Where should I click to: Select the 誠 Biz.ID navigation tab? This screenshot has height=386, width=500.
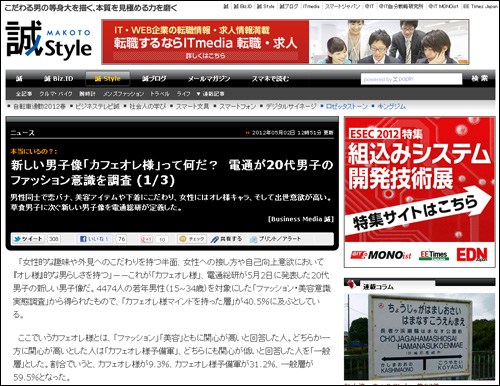[59, 79]
